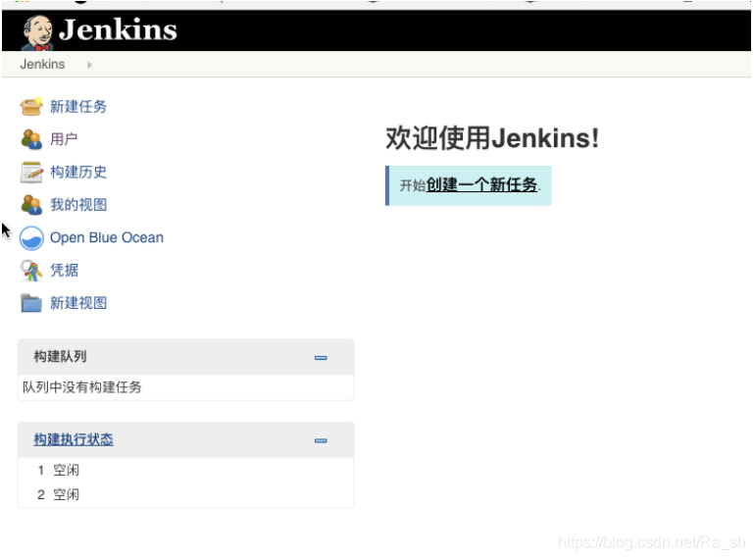Image resolution: width=754 pixels, height=560 pixels.
Task: Open the 凭据 credentials link
Action: (x=64, y=270)
